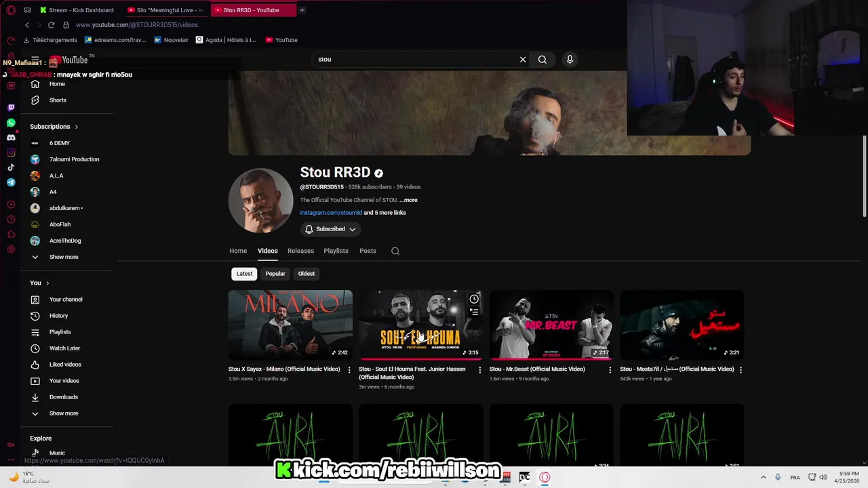Open options menu for Mr.Beast video
Image resolution: width=868 pixels, height=488 pixels.
coord(610,370)
